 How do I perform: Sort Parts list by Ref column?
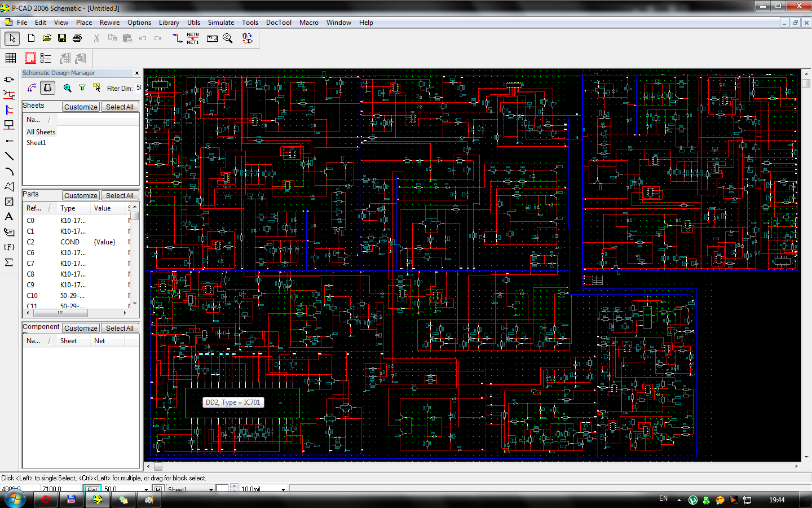[40, 208]
